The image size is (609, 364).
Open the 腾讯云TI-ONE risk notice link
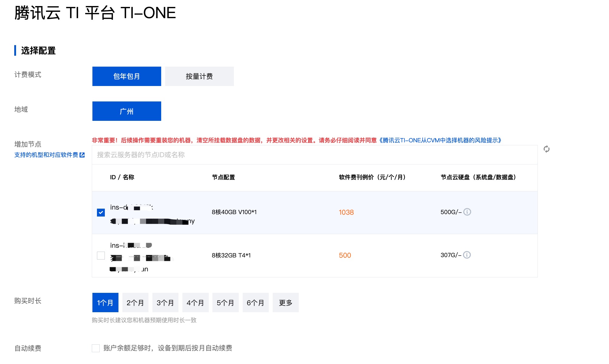[440, 140]
